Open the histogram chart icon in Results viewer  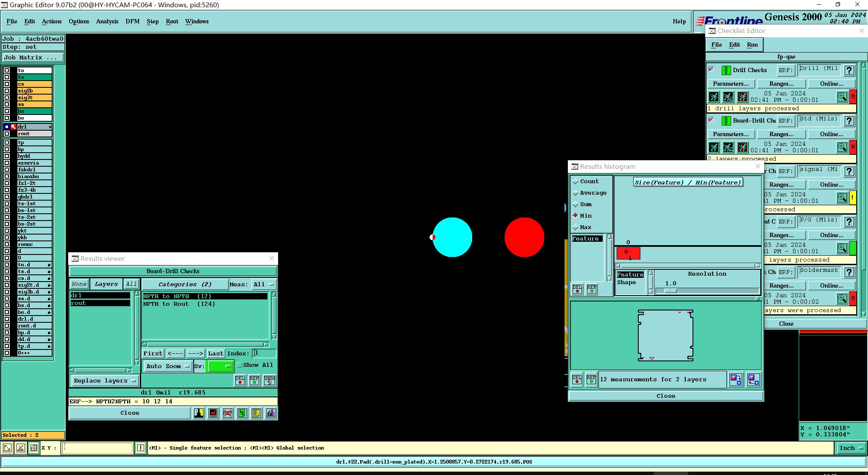pyautogui.click(x=271, y=413)
